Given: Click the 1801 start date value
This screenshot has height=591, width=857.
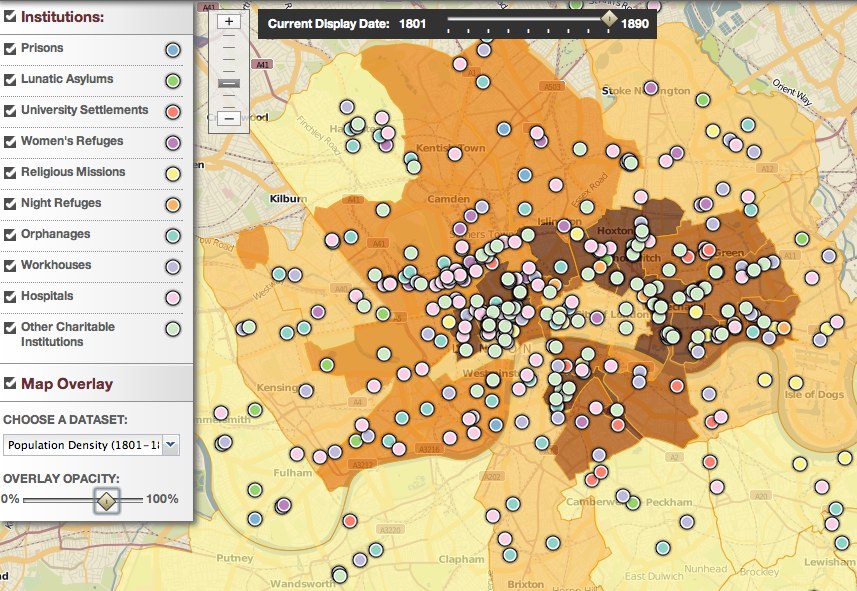Looking at the screenshot, I should click(x=412, y=24).
